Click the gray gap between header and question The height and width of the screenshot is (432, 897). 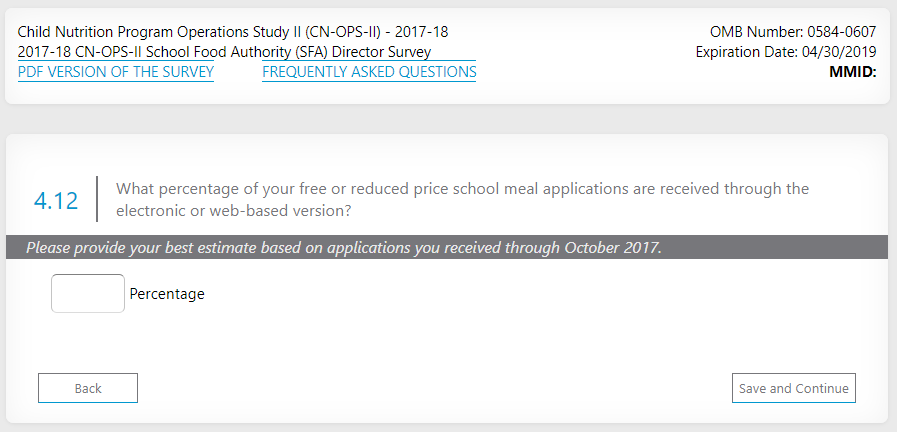(x=448, y=119)
